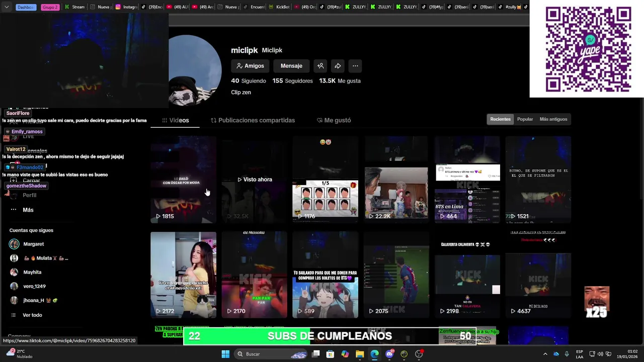Viewport: 644px width, 362px height.
Task: Open the Calaverita video with 2198 views
Action: [467, 275]
